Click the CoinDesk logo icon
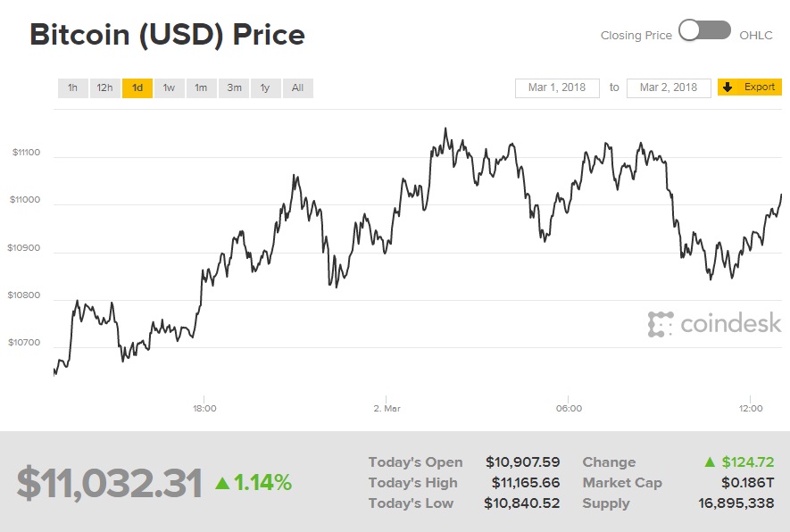 tap(661, 324)
